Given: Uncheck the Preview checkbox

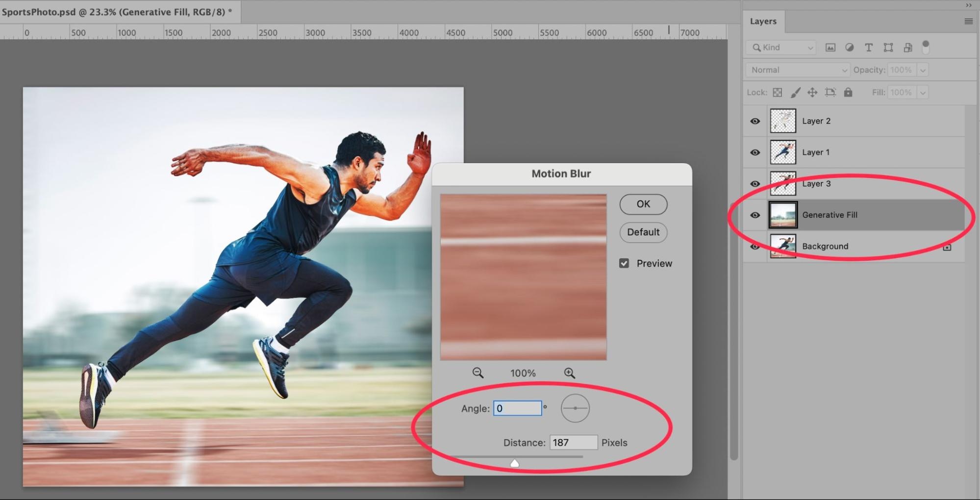Looking at the screenshot, I should tap(624, 263).
